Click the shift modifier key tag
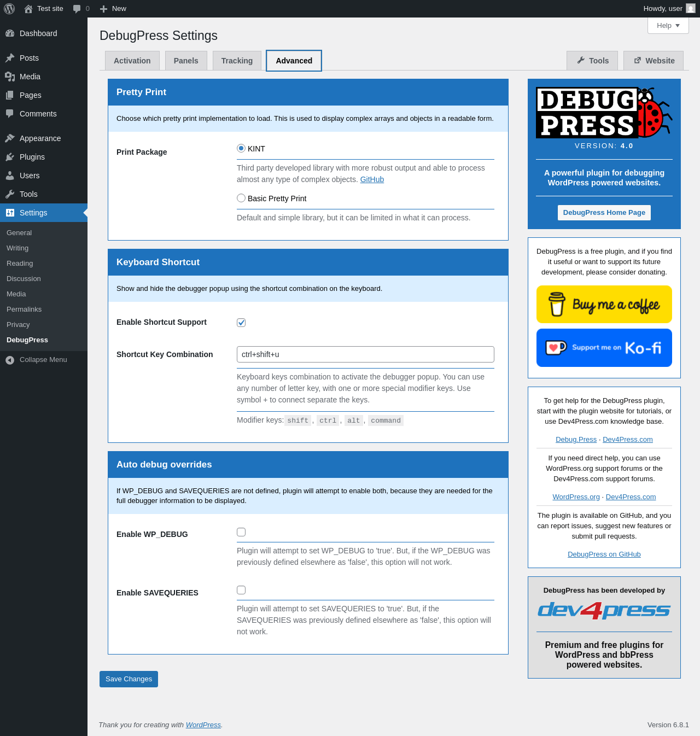The image size is (700, 736). click(298, 420)
